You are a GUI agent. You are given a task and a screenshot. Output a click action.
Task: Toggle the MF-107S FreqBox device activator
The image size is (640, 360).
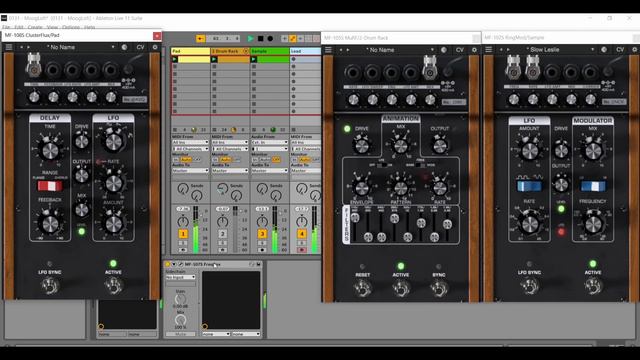click(x=168, y=264)
